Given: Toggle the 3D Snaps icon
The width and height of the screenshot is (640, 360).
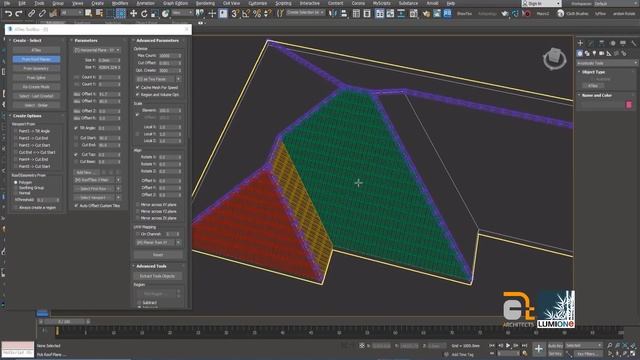Looking at the screenshot, I should coord(235,13).
